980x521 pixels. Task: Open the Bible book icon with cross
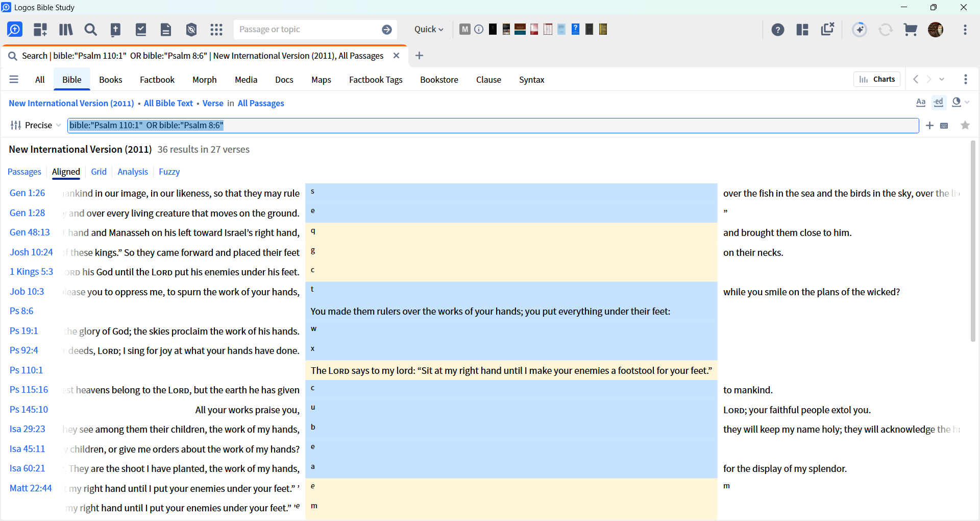(116, 30)
